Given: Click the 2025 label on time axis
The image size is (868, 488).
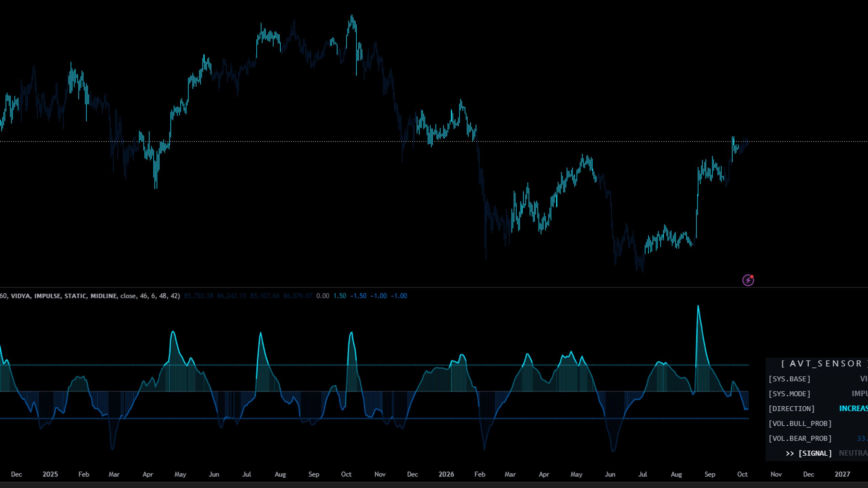Looking at the screenshot, I should (x=50, y=474).
